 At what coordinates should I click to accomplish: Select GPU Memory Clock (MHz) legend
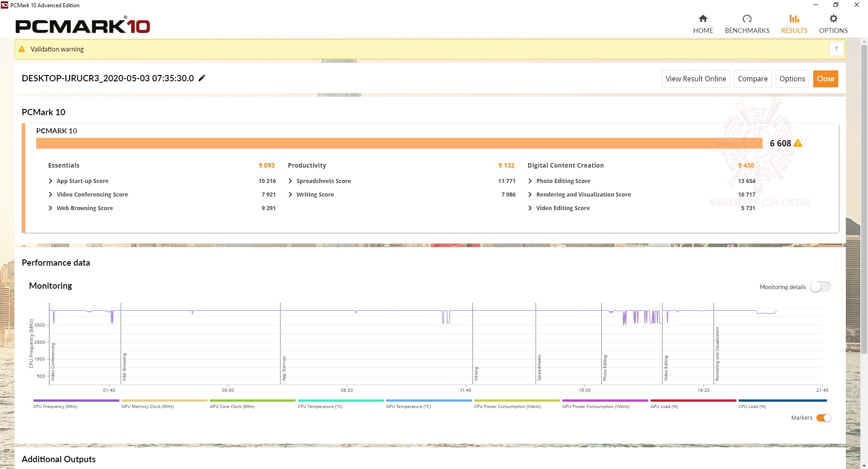pos(164,403)
